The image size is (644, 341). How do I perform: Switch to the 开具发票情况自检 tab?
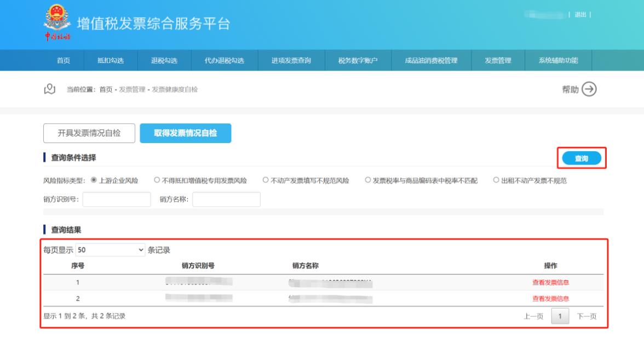89,133
